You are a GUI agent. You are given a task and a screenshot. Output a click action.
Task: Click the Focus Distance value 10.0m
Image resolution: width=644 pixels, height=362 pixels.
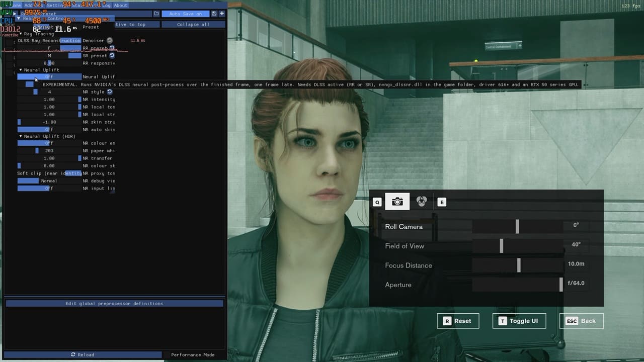point(576,264)
